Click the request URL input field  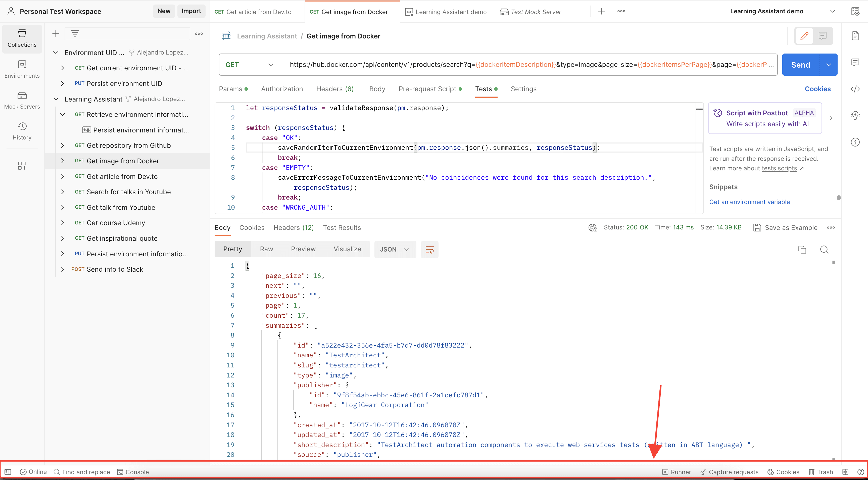tap(505, 64)
